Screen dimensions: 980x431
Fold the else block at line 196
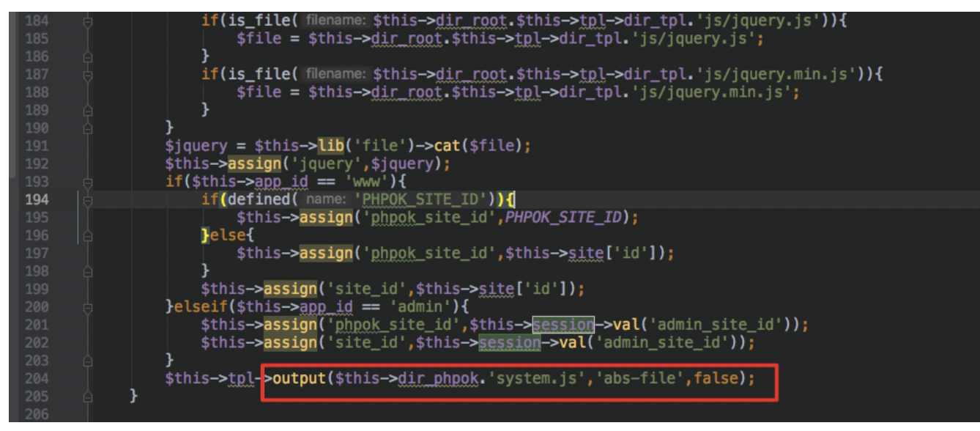click(89, 235)
